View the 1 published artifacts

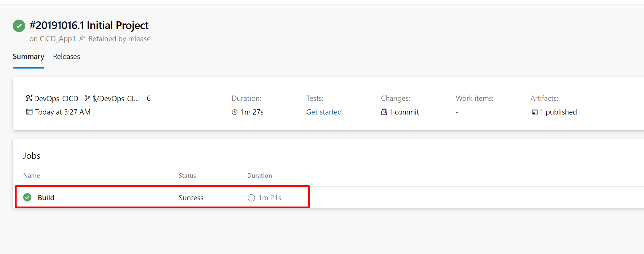pyautogui.click(x=558, y=112)
